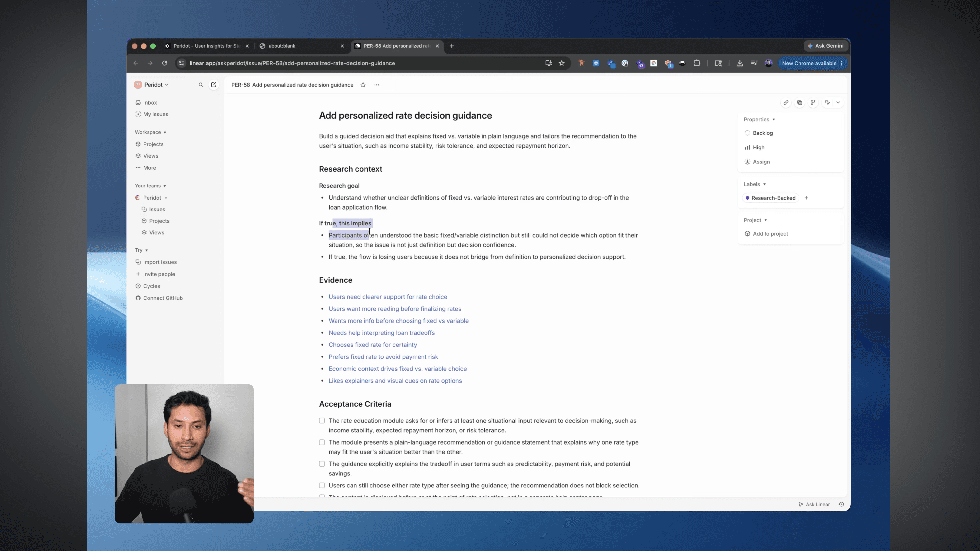This screenshot has width=980, height=551.
Task: Open link Needs help interpreting loan tradeoffs
Action: [x=382, y=333]
